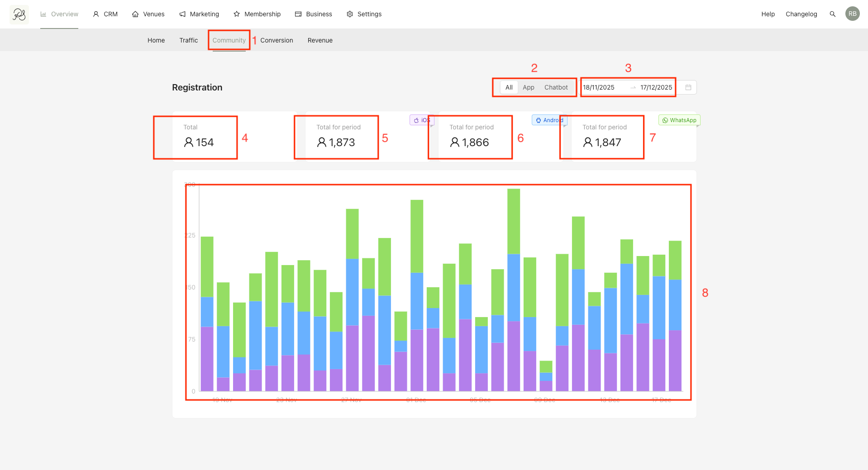Open the RB user avatar menu
This screenshot has width=868, height=470.
pyautogui.click(x=852, y=14)
